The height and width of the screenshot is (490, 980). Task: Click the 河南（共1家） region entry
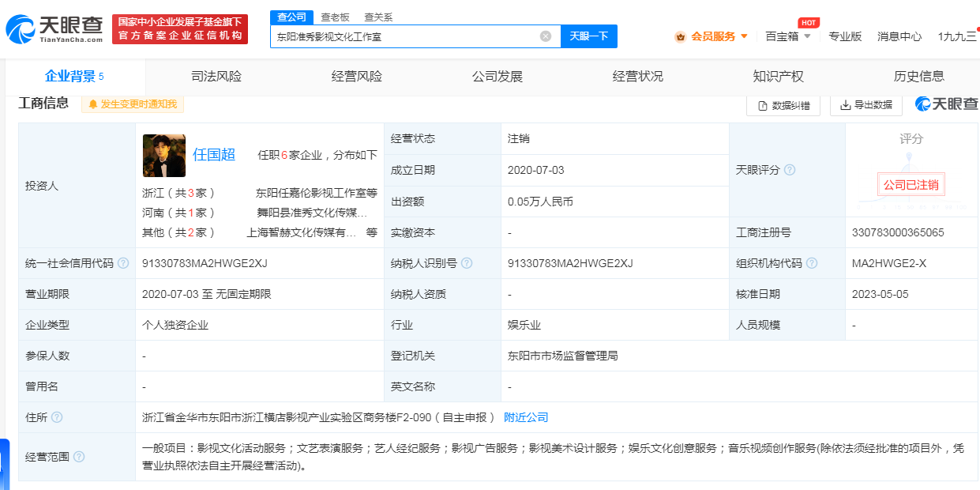point(178,213)
